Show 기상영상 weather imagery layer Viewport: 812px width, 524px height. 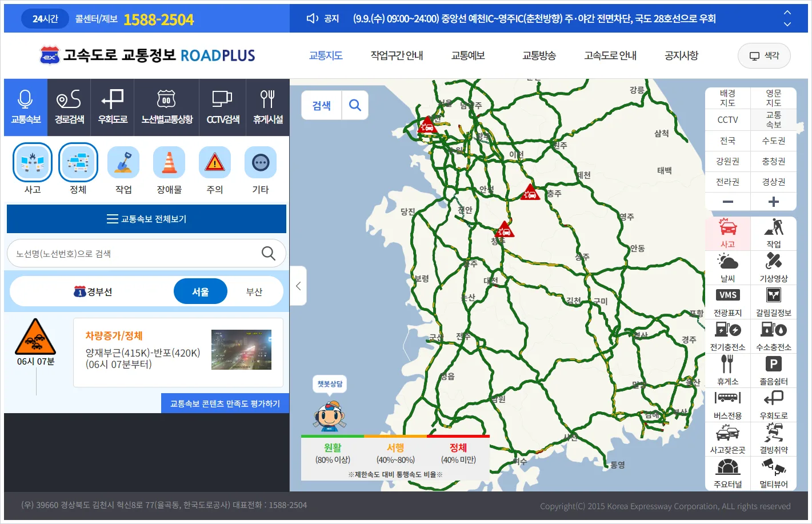[774, 268]
